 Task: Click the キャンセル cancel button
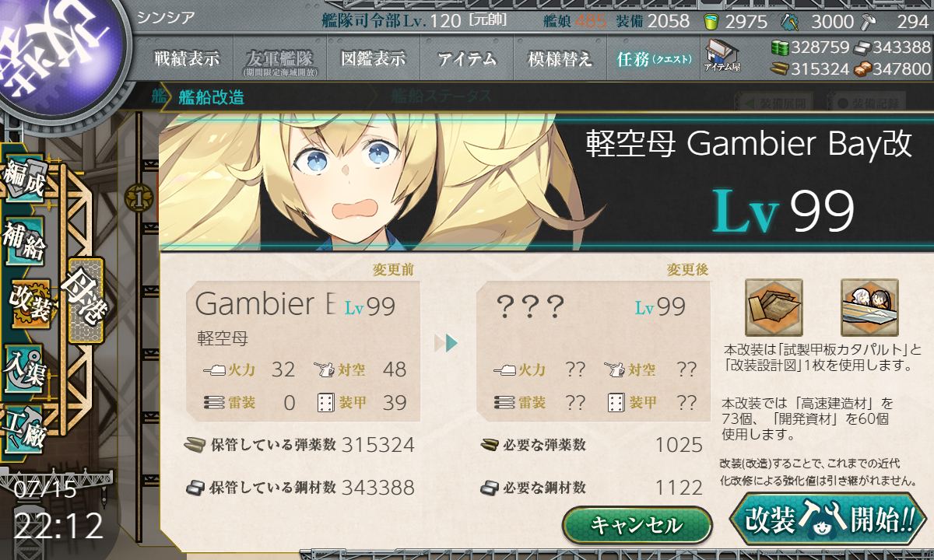[637, 525]
